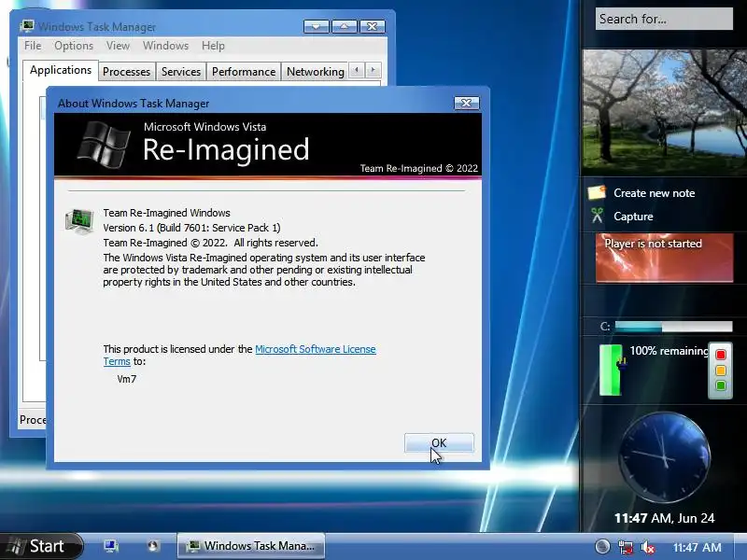Click the '100% remaining' battery text
Image resolution: width=747 pixels, height=560 pixels.
click(669, 351)
